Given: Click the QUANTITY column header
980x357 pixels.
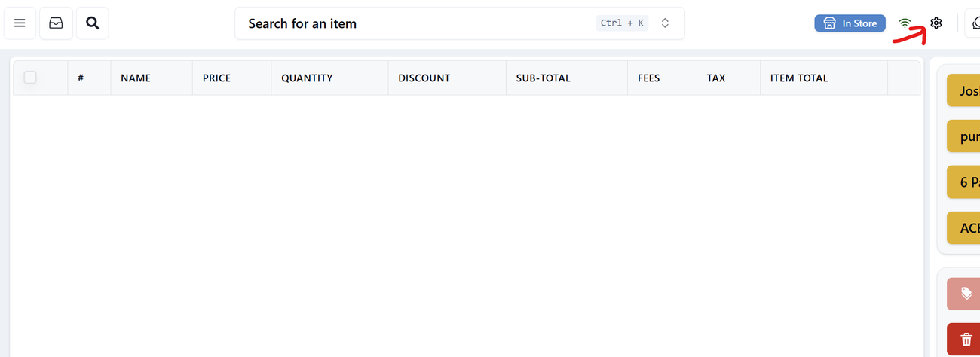Looking at the screenshot, I should click(307, 78).
